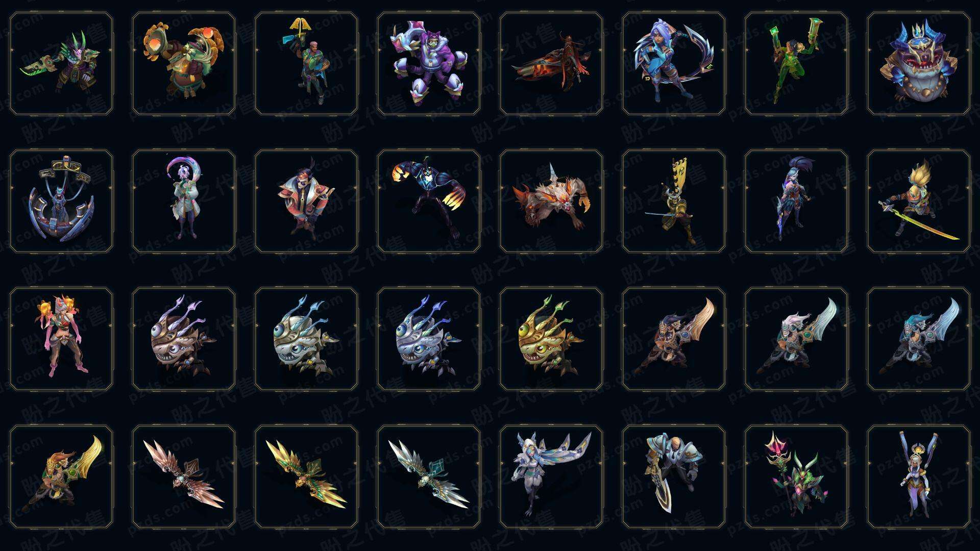Select the dark creature with glowing orange claws
This screenshot has width=980, height=551.
428,201
